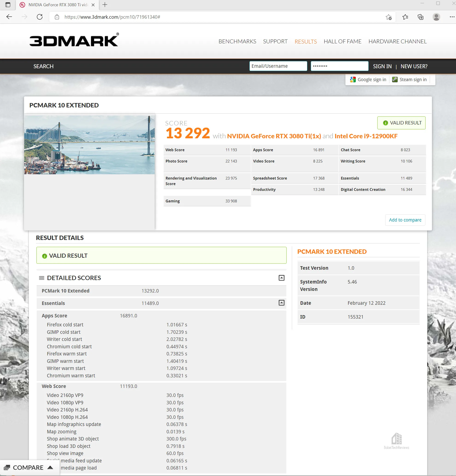The height and width of the screenshot is (476, 456).
Task: Click the Date value February 12 2022
Action: [x=366, y=303]
